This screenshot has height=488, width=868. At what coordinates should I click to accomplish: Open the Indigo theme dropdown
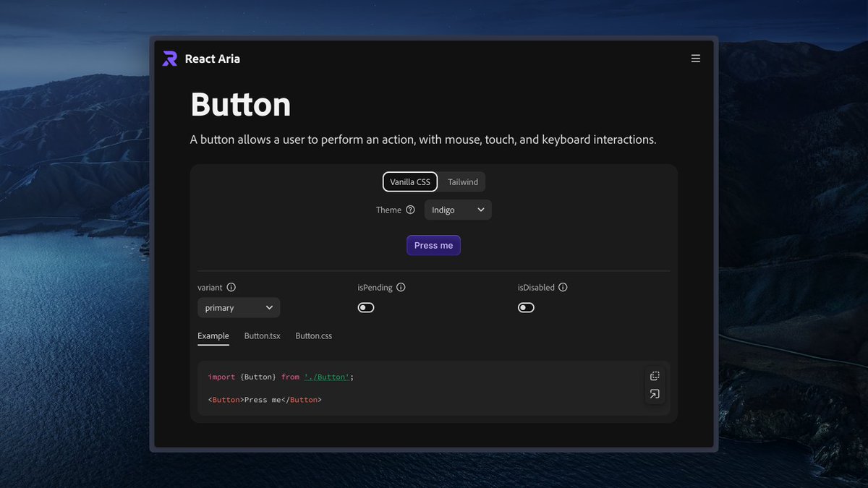pyautogui.click(x=458, y=210)
